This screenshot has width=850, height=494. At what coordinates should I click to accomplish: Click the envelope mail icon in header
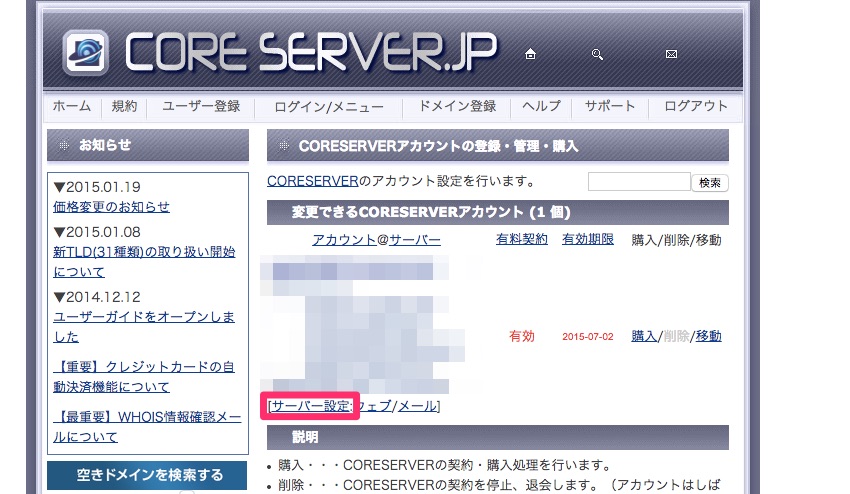point(671,54)
